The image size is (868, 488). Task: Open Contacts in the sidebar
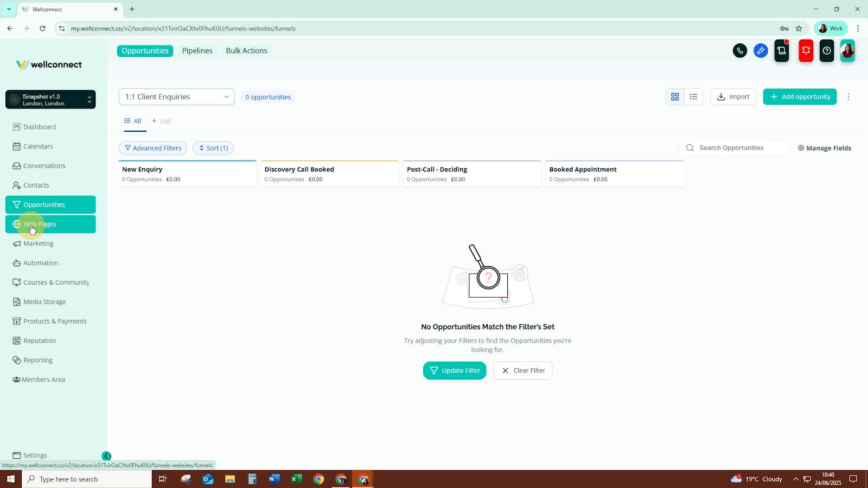(50, 185)
